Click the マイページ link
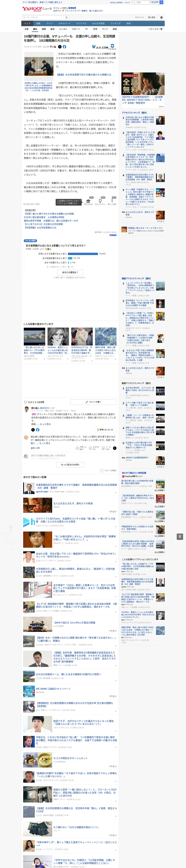Image resolution: width=186 pixels, height=868 pixels. point(139,18)
